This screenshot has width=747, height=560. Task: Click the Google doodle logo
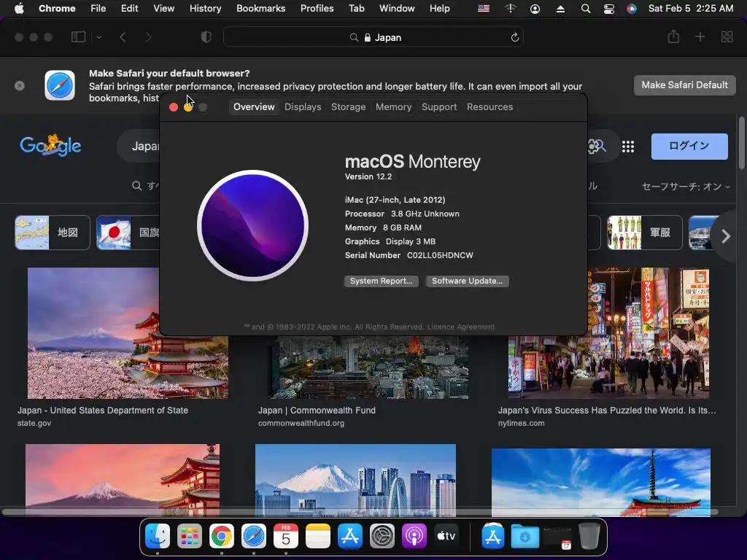(x=50, y=145)
